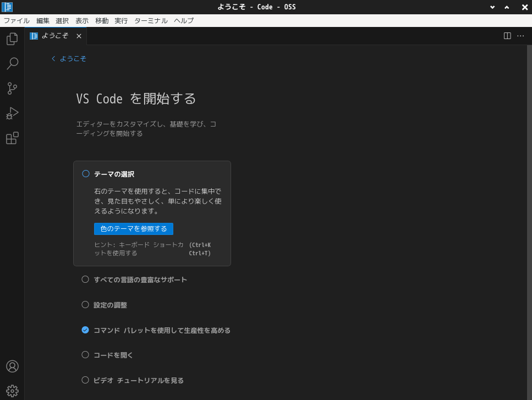Screen dimensions: 532x400
Task: Switch to the ようこそ editor tab
Action: tap(56, 36)
